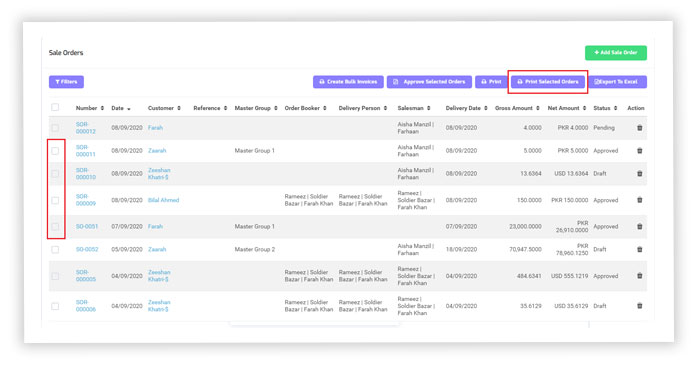Sort table by Reference column arrows
Screen dimensions: 699x366
click(x=225, y=108)
